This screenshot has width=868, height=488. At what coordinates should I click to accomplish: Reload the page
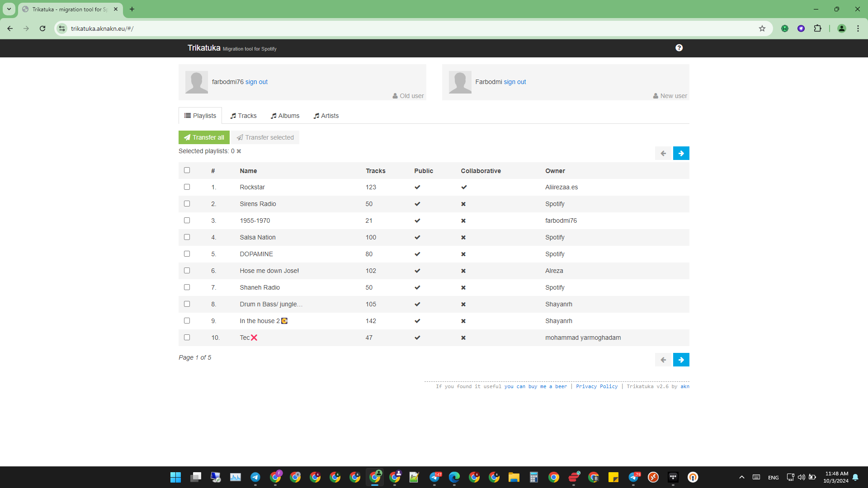tap(42, 28)
